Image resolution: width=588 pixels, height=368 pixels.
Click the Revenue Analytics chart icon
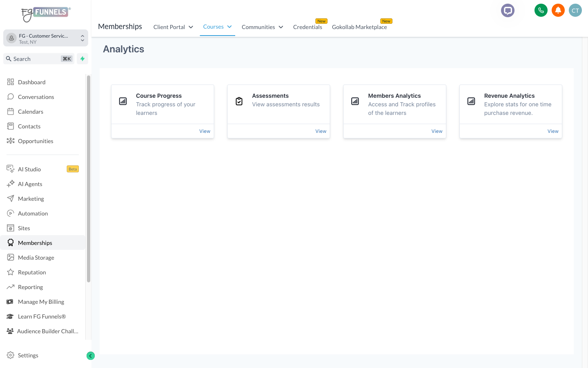pos(471,101)
